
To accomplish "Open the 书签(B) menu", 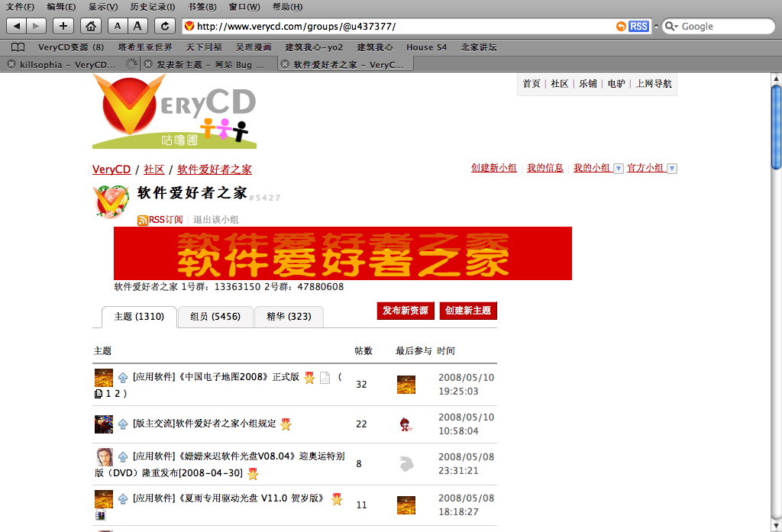I will tap(202, 7).
